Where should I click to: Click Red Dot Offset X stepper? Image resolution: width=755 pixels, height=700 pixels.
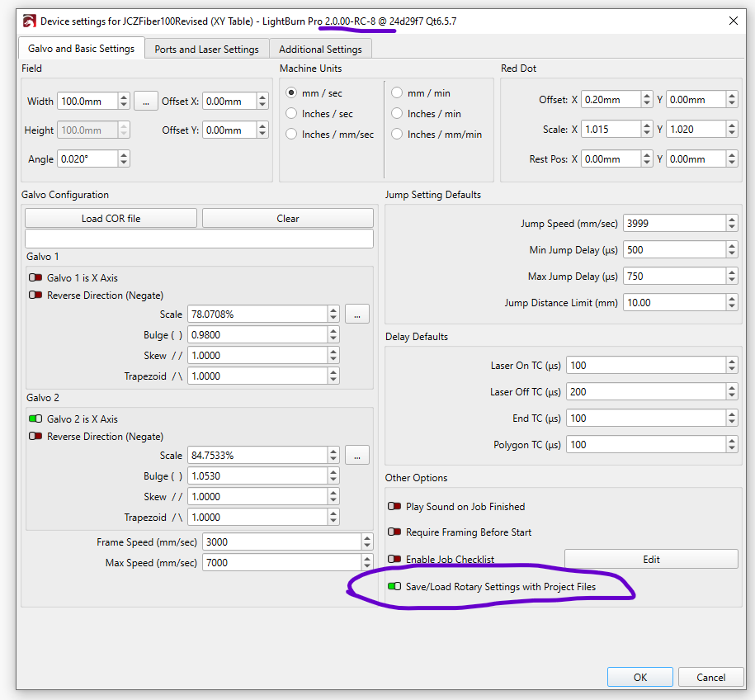coord(647,100)
